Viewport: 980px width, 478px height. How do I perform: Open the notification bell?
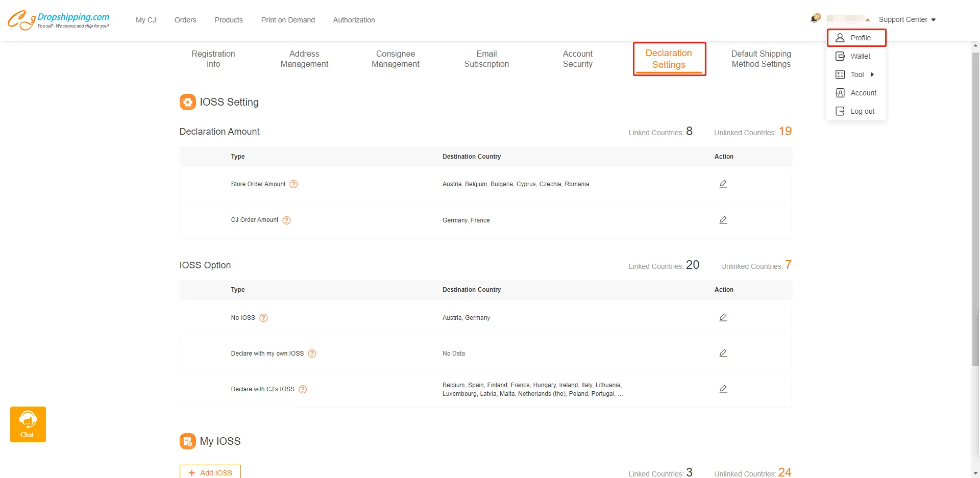[x=814, y=19]
